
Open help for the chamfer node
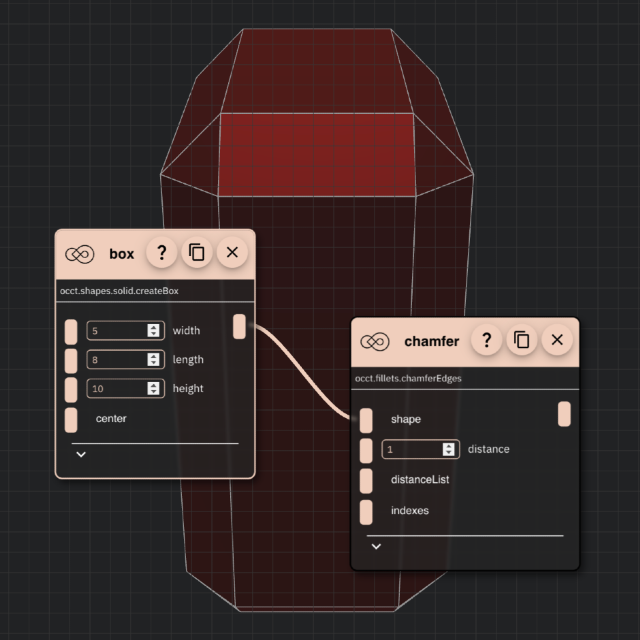pos(487,340)
